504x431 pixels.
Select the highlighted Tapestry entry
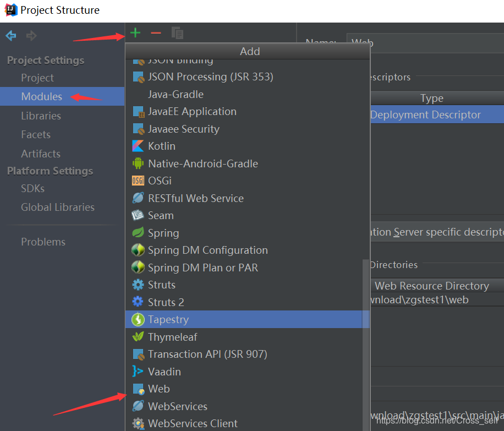pos(248,319)
